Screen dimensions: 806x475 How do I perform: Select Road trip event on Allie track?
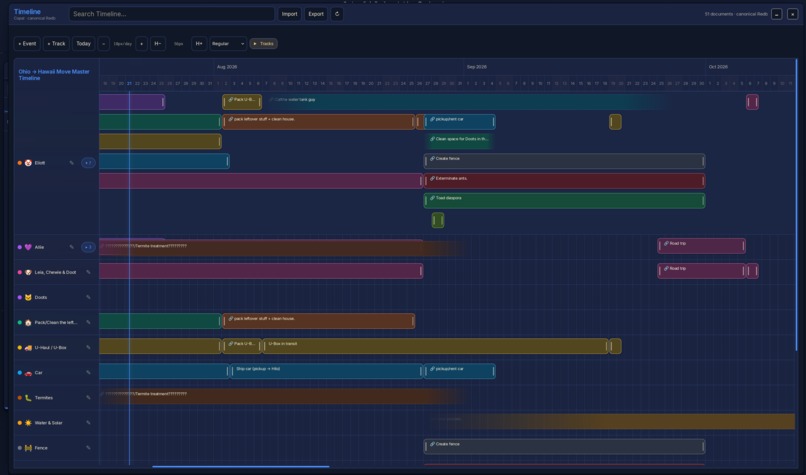(x=701, y=246)
